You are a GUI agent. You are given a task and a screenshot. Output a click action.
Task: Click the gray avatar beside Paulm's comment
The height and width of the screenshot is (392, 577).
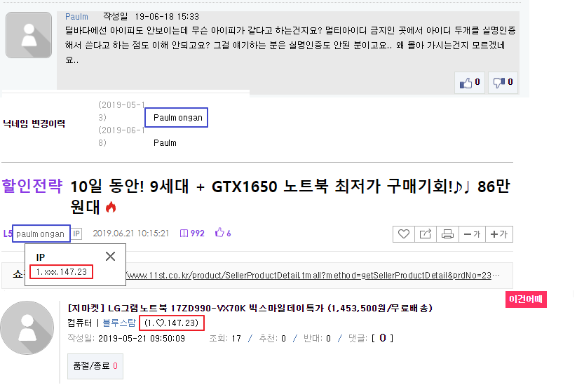[x=29, y=35]
